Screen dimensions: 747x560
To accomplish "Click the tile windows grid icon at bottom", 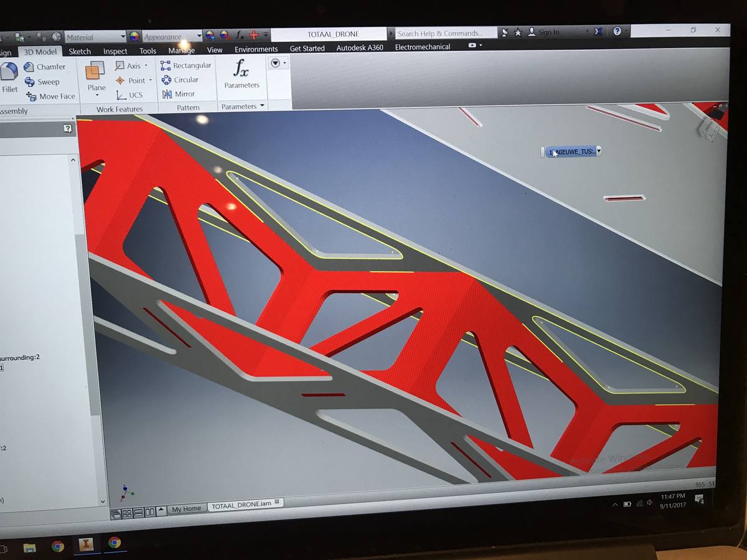I will point(127,514).
